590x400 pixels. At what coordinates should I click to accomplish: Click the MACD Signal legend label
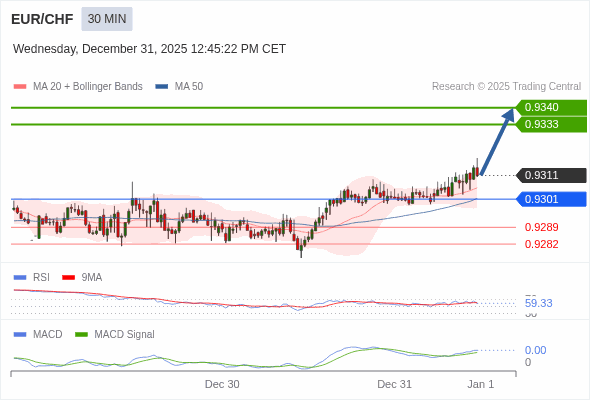[125, 335]
